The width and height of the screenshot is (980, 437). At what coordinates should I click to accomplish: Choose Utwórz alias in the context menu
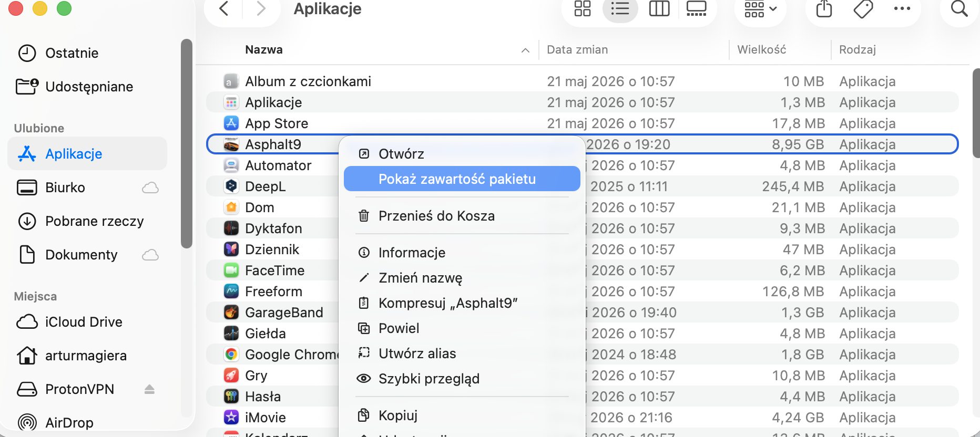462,353
